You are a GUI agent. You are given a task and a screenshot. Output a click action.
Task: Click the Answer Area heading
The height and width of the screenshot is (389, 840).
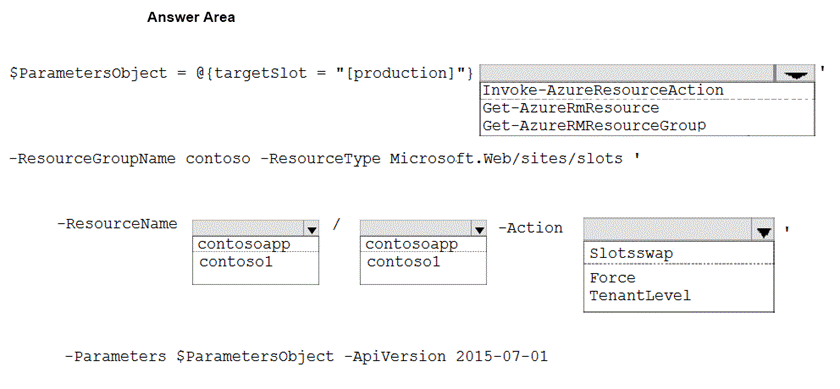point(191,17)
